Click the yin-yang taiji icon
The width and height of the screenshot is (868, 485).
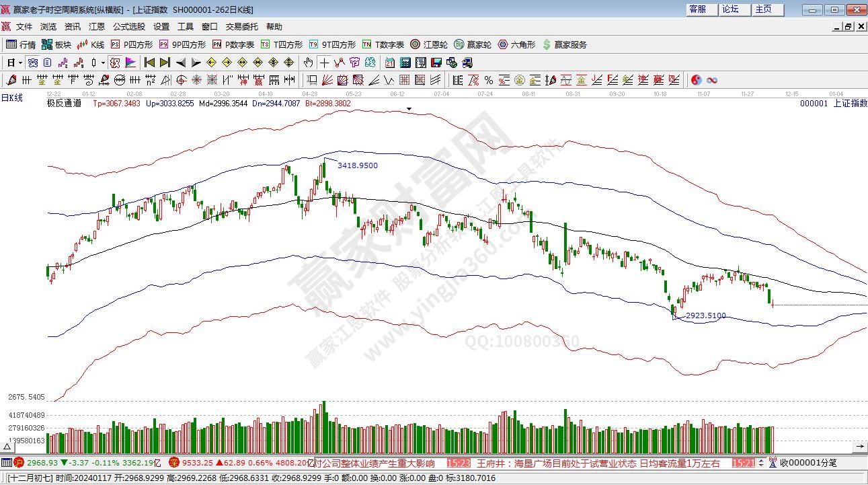coord(696,80)
